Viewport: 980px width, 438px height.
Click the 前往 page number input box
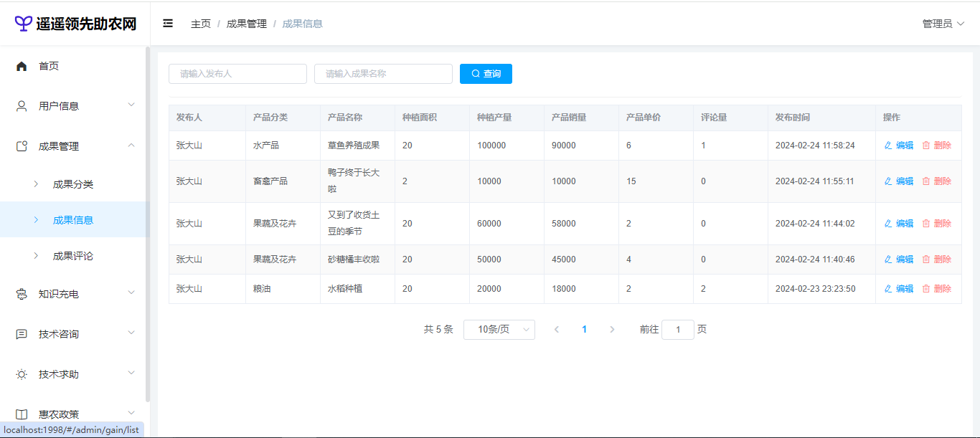(677, 330)
